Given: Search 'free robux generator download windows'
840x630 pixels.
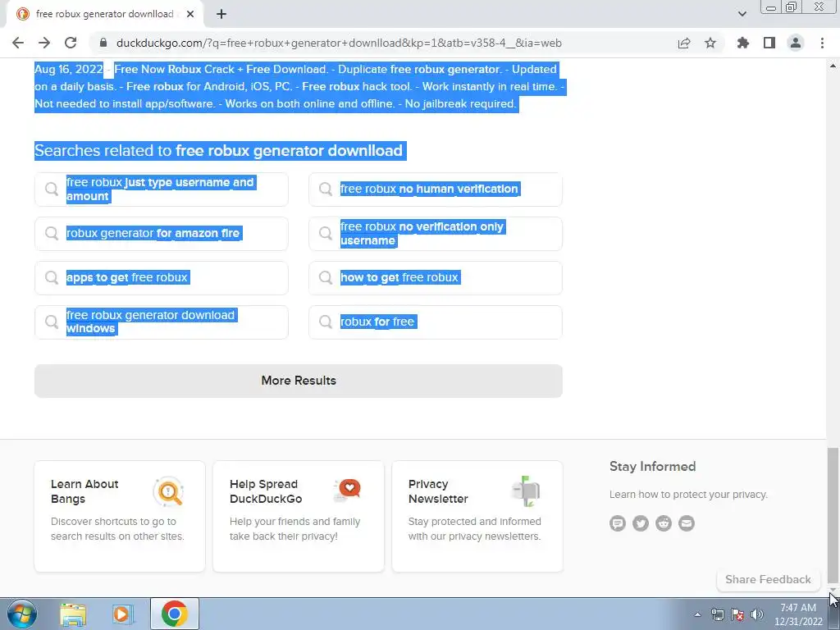Looking at the screenshot, I should (x=162, y=322).
